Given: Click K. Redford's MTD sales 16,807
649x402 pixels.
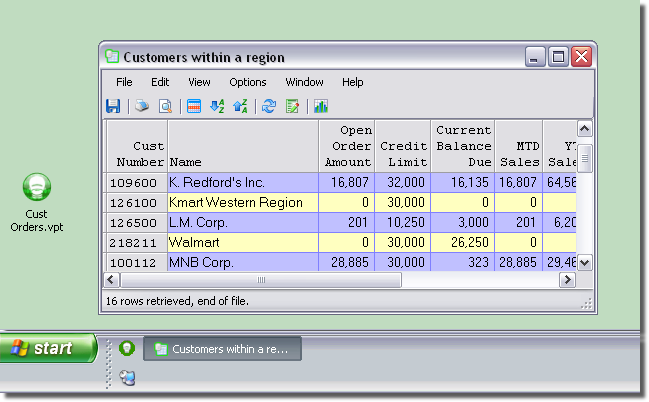Looking at the screenshot, I should point(519,183).
